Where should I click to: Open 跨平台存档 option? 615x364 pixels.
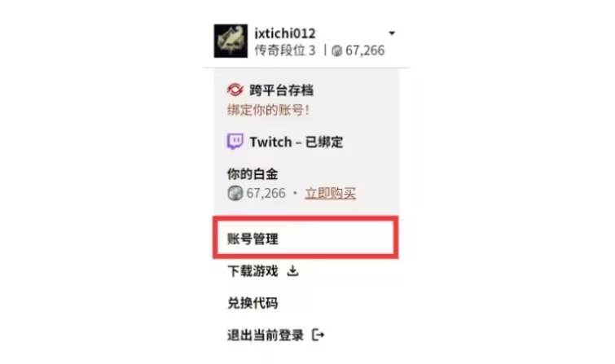tap(281, 90)
